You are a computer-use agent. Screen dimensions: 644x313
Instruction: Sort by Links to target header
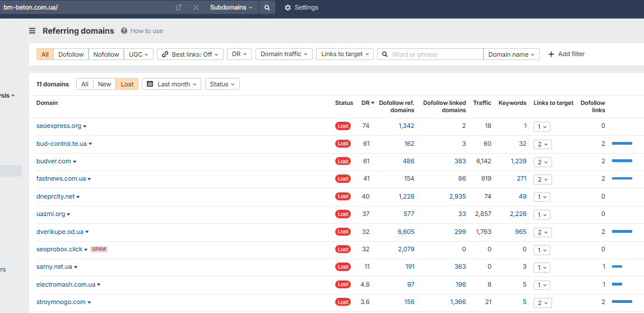pos(553,103)
